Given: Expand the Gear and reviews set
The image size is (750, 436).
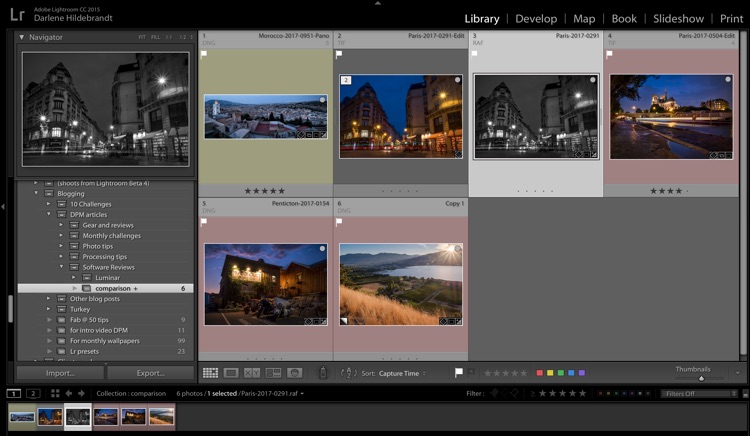Looking at the screenshot, I should coord(61,225).
